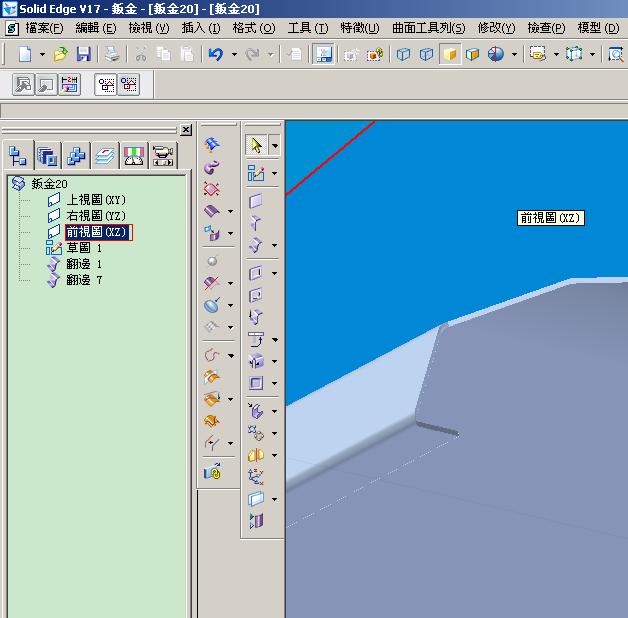
Task: Switch to the hidden-edges cube view
Action: tap(427, 54)
